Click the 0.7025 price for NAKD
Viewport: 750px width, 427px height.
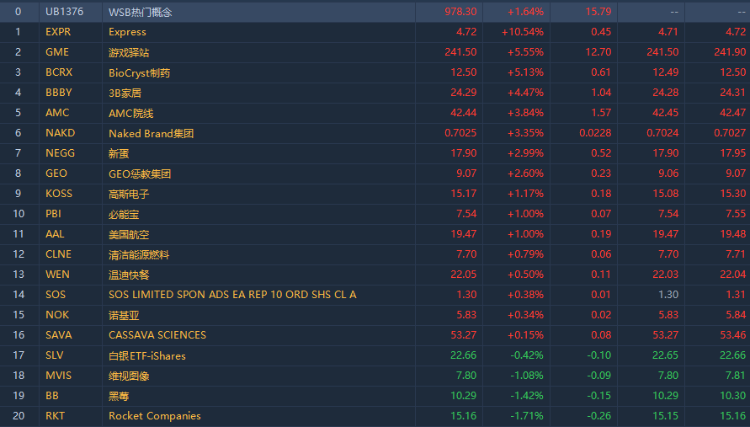[460, 133]
